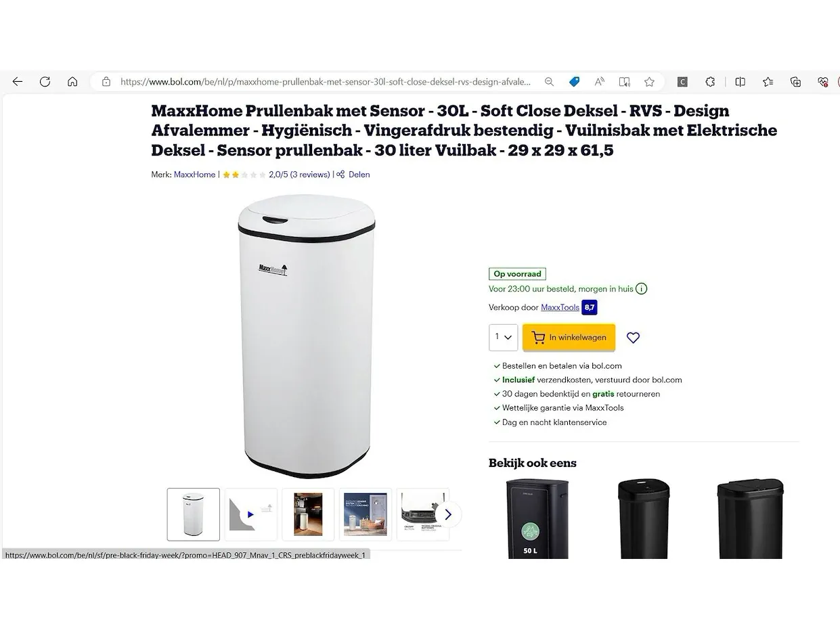Screen dimensions: 840x630
Task: Add page to favorites star icon
Action: tap(649, 82)
